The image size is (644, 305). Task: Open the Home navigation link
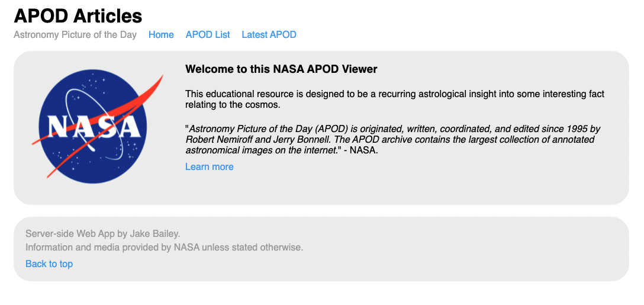(x=161, y=35)
